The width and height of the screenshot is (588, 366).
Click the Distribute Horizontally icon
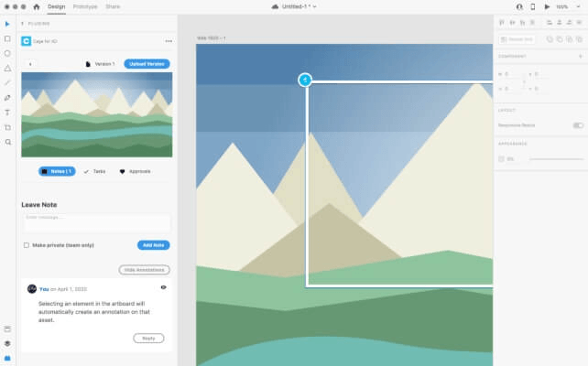point(579,23)
